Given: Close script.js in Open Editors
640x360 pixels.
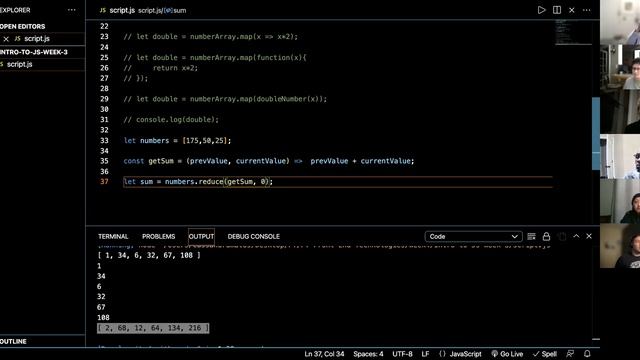Looking at the screenshot, I should [x=6, y=39].
